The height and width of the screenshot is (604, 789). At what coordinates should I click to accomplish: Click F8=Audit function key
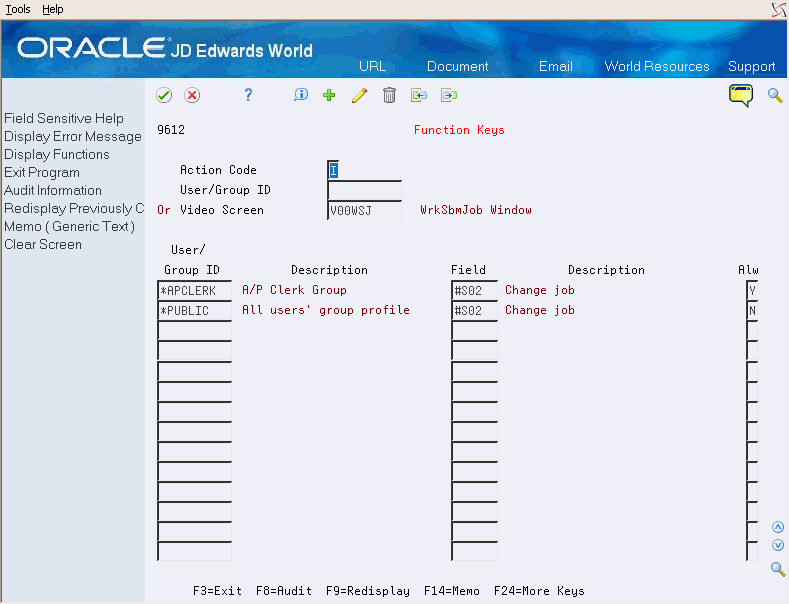click(x=284, y=591)
